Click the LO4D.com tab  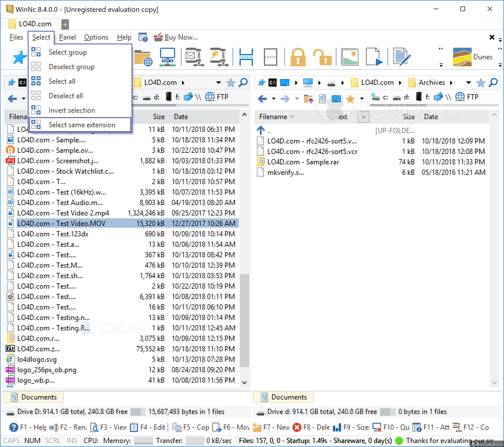(30, 24)
